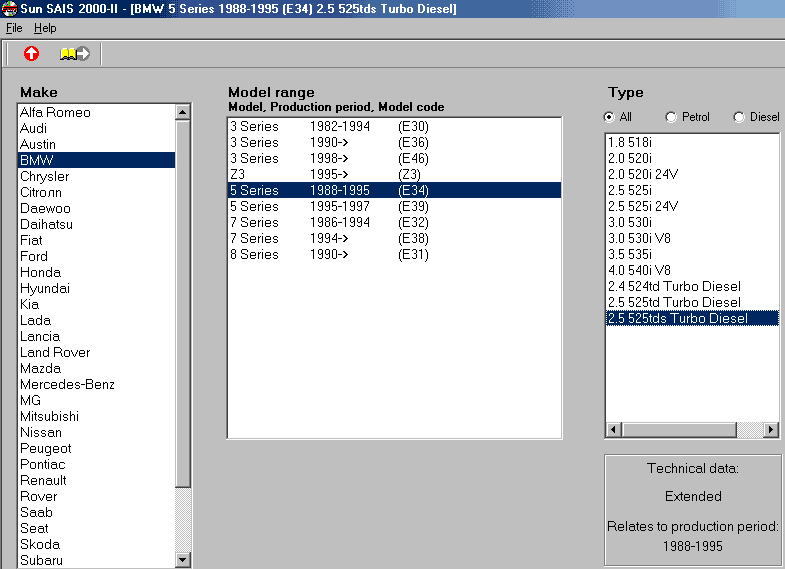Select Ford in the Make list
Screen dimensions: 785x569
(97, 256)
